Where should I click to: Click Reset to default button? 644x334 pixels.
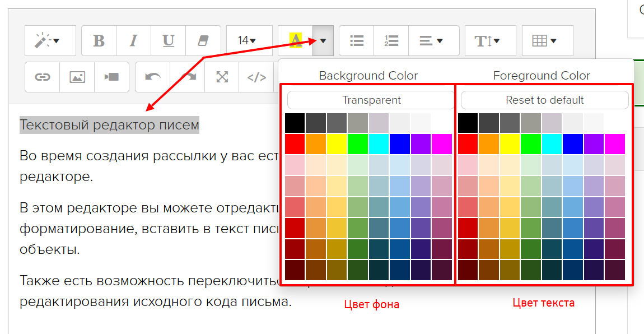click(x=544, y=100)
